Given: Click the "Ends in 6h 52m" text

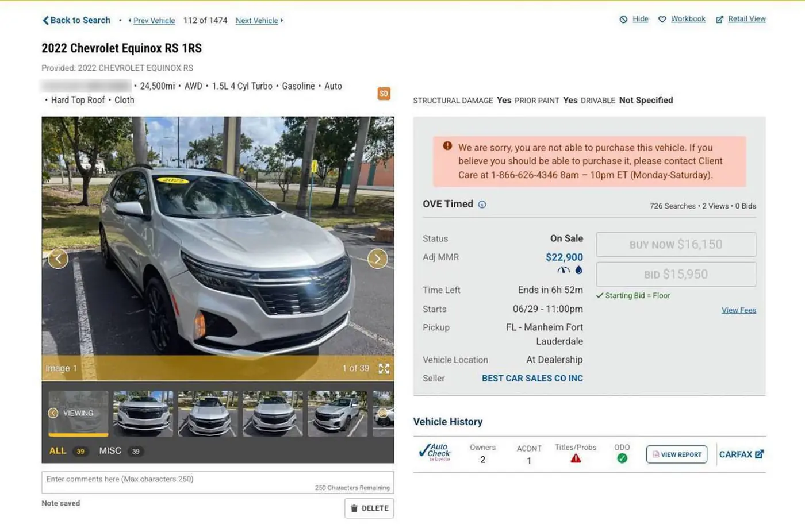Looking at the screenshot, I should pos(550,290).
